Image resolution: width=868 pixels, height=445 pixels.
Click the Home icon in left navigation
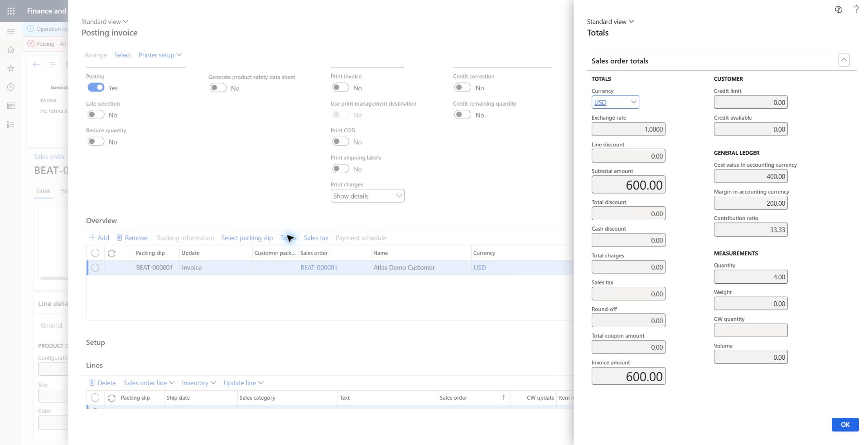11,49
